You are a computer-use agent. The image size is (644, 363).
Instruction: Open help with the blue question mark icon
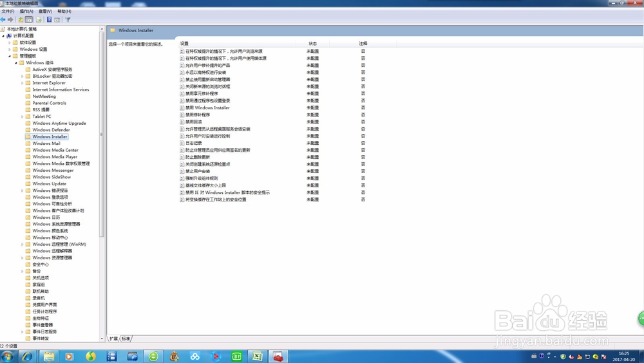(50, 20)
